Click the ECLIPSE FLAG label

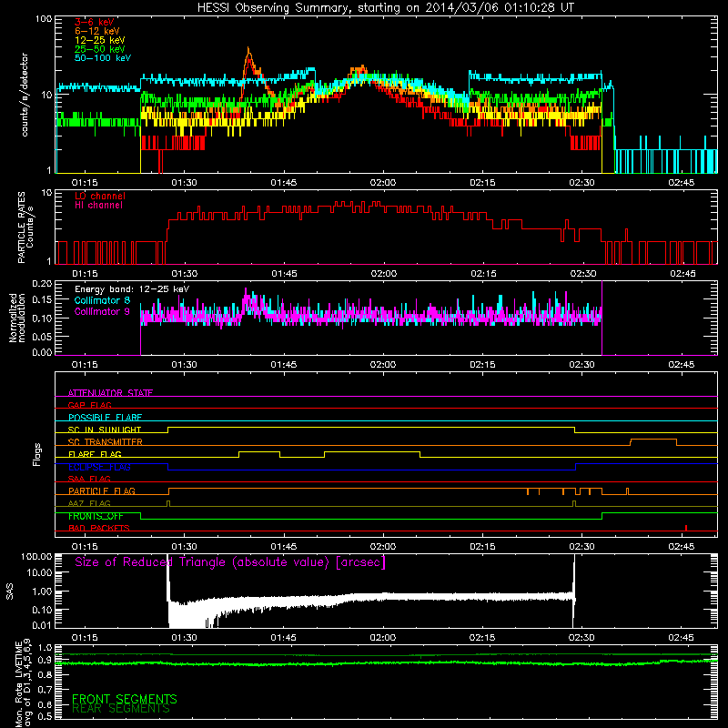point(99,467)
